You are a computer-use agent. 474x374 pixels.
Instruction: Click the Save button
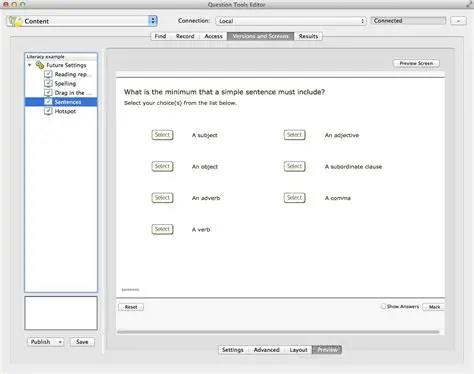pyautogui.click(x=82, y=342)
